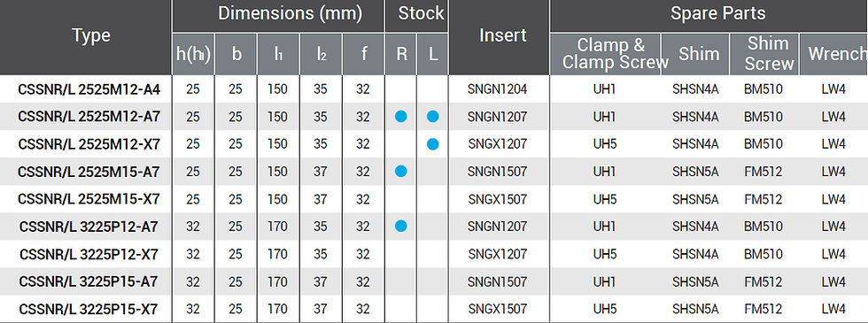
Task: Click wrench LW4 in the 3225P12-A7 row
Action: click(833, 227)
